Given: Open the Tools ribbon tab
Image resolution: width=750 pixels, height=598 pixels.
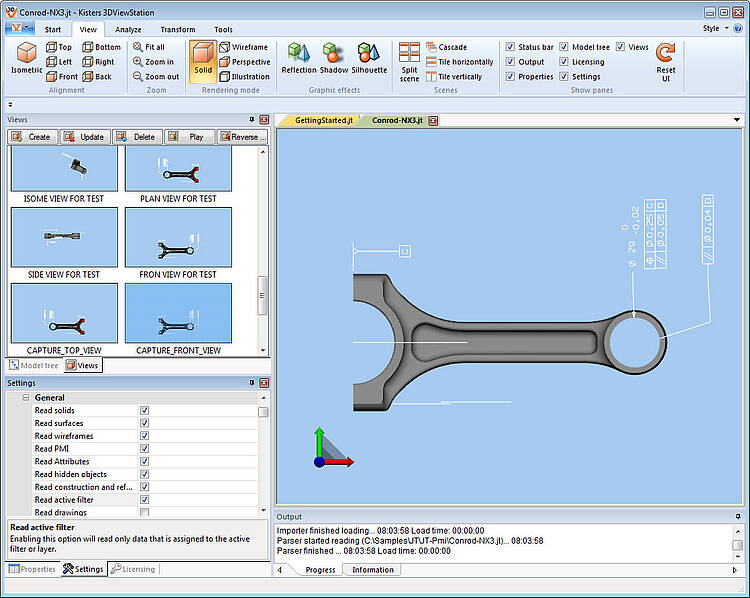Looking at the screenshot, I should point(223,30).
